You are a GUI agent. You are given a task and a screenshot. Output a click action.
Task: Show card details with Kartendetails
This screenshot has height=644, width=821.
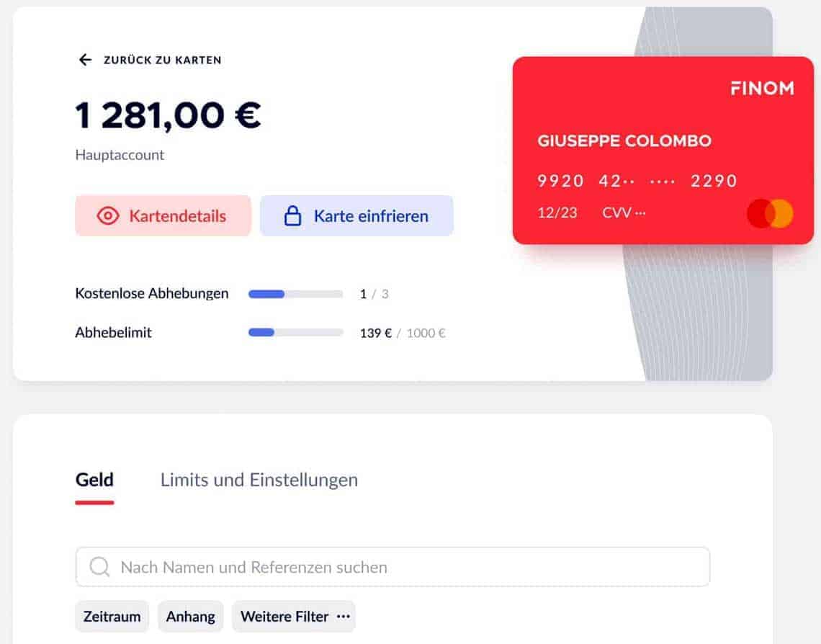163,215
